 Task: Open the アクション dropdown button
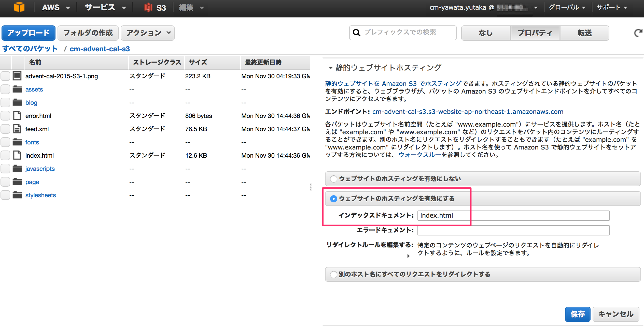click(x=148, y=33)
